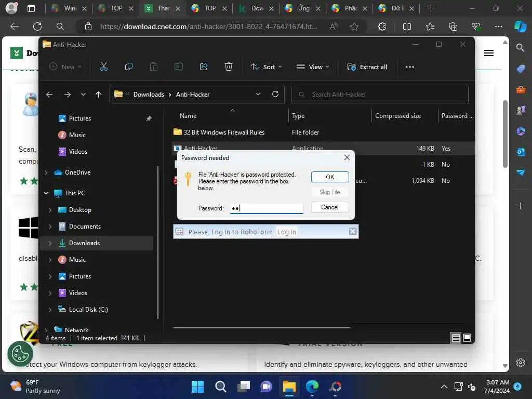Click webpage vertical scrollbar thumb

505,134
